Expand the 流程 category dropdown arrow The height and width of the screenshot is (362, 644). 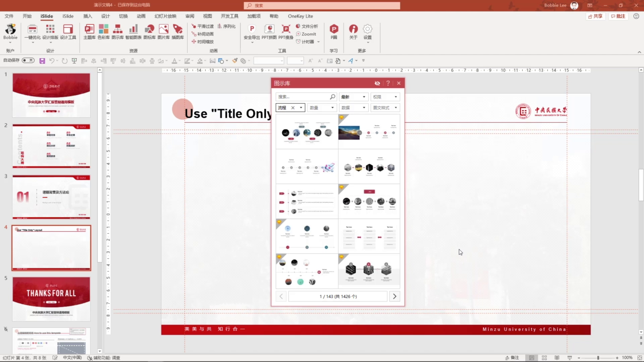pos(301,108)
